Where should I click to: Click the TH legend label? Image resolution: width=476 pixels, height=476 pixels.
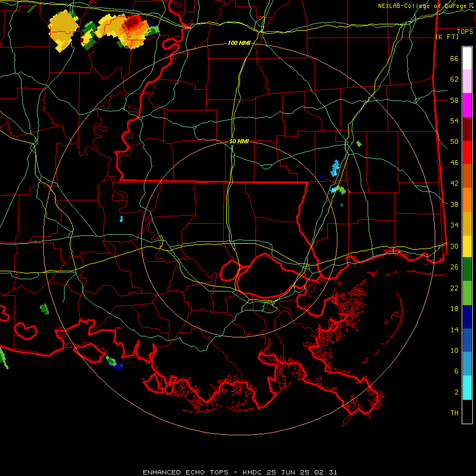pyautogui.click(x=454, y=413)
